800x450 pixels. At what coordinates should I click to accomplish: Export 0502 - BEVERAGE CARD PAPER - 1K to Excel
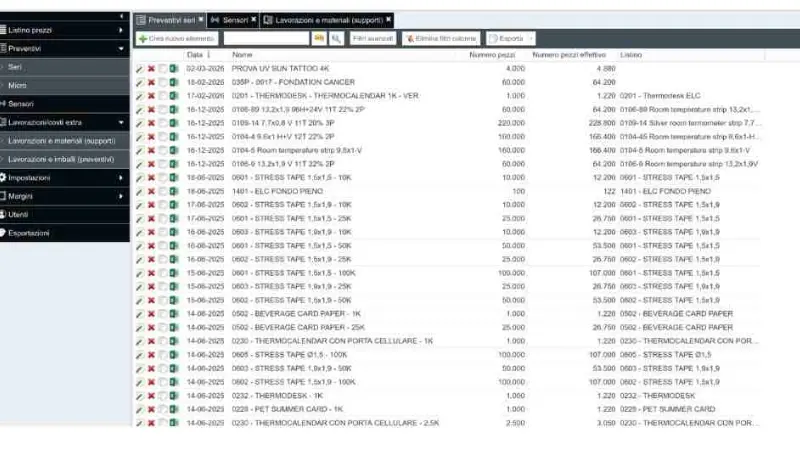pyautogui.click(x=174, y=314)
